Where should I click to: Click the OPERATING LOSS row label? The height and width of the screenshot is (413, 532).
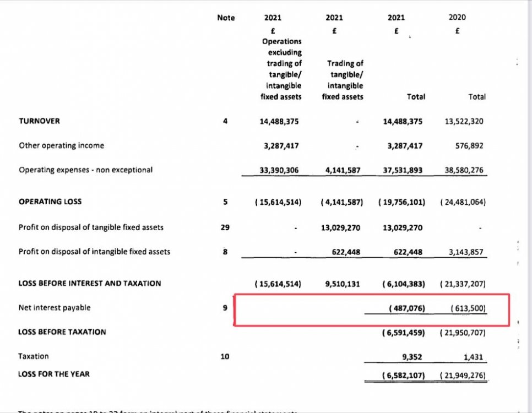(x=50, y=202)
